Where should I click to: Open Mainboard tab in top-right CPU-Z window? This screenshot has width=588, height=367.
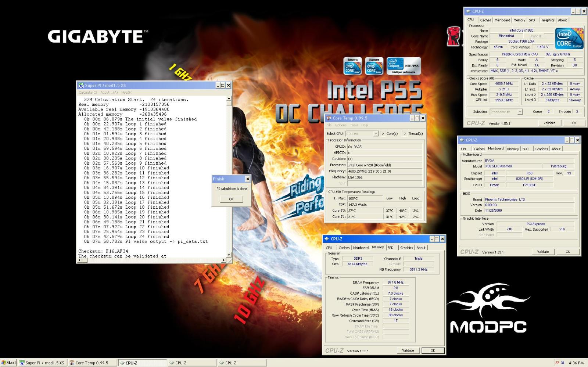[502, 20]
